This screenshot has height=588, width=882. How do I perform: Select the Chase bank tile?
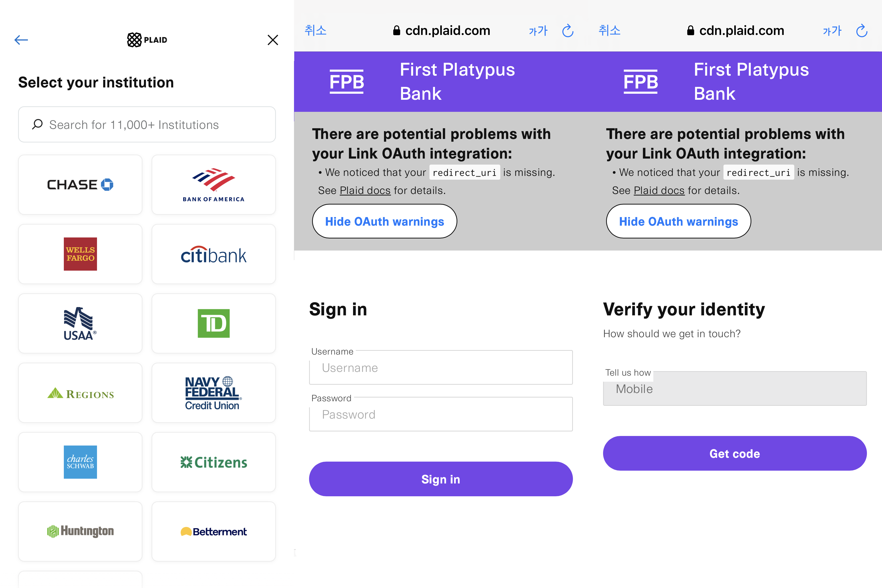click(80, 184)
